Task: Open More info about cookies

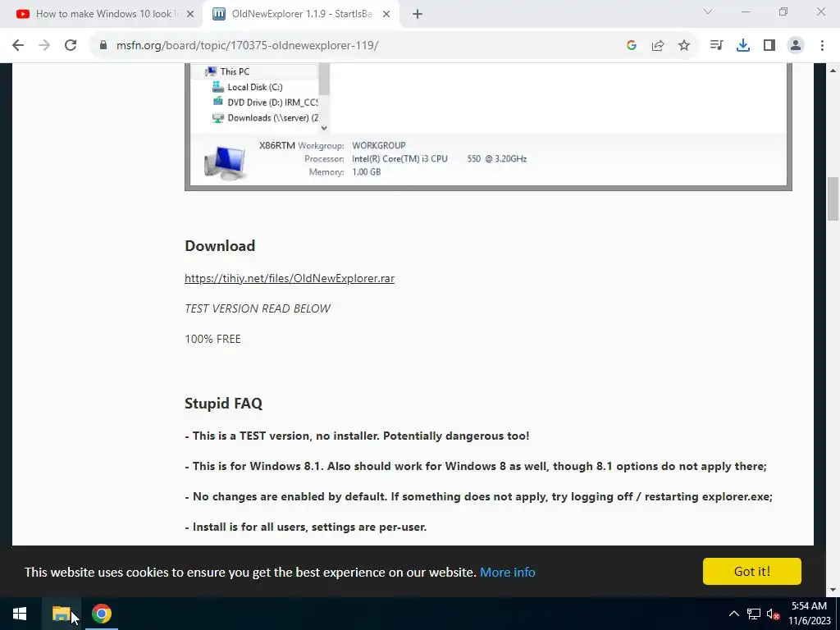Action: 507,572
